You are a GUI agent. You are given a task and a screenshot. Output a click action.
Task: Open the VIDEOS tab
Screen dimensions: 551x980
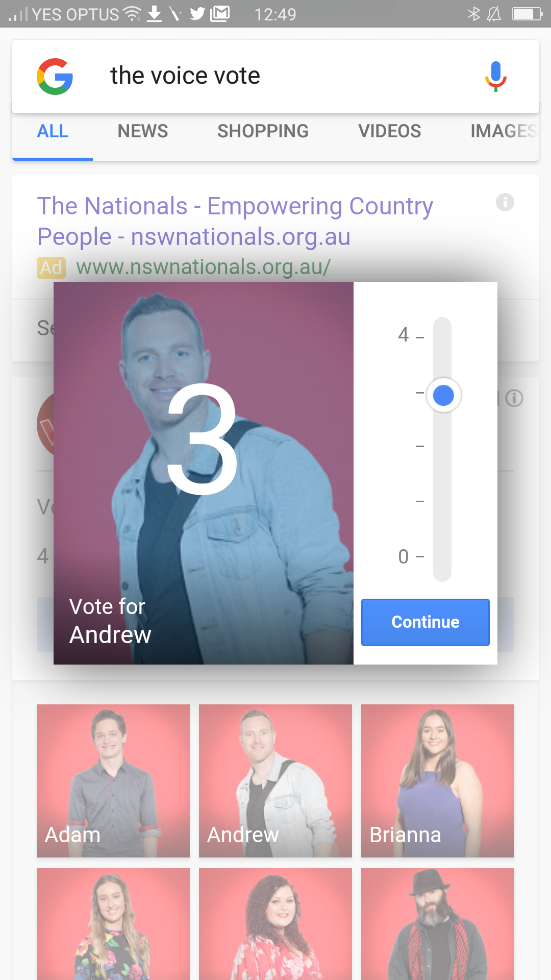[x=390, y=131]
